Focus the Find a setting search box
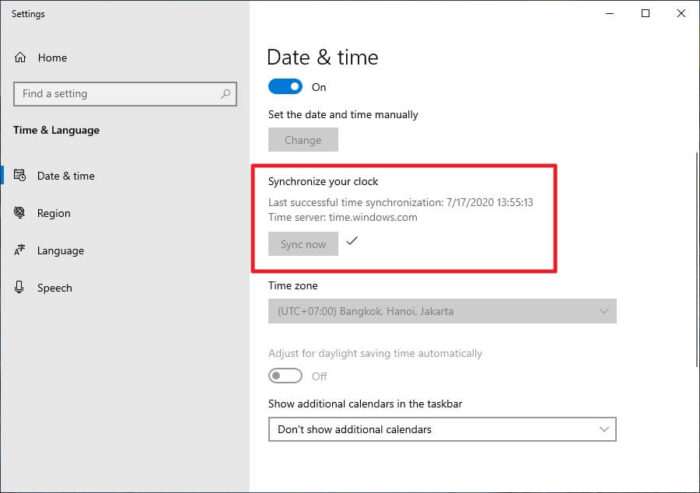The image size is (700, 493). click(125, 94)
